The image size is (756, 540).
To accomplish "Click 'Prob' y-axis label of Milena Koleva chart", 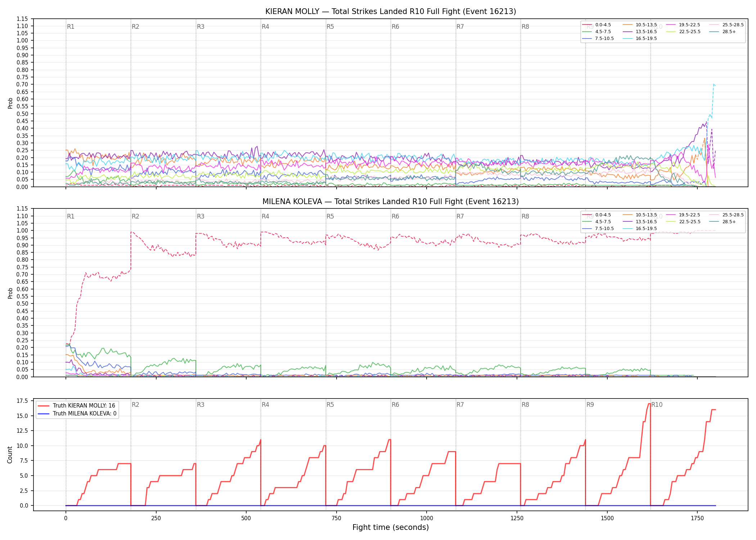I will pyautogui.click(x=10, y=293).
